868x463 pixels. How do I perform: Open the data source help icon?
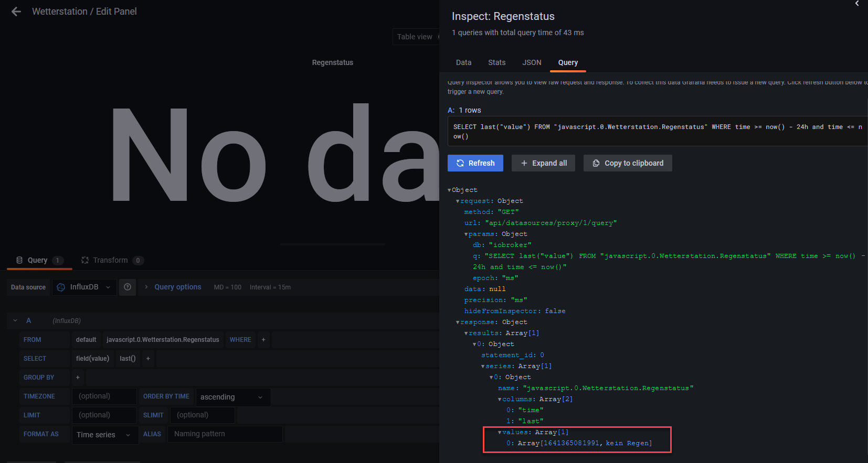(x=128, y=287)
